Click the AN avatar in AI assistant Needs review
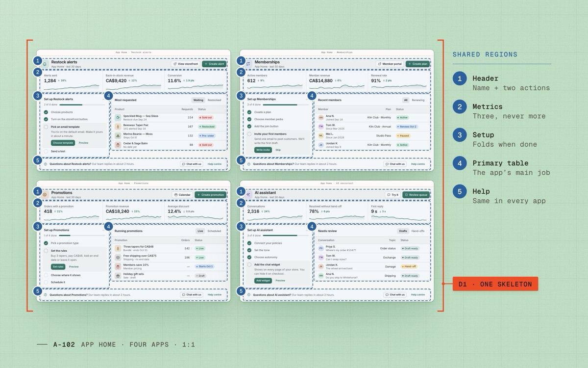This screenshot has height=368, width=588. 321,276
